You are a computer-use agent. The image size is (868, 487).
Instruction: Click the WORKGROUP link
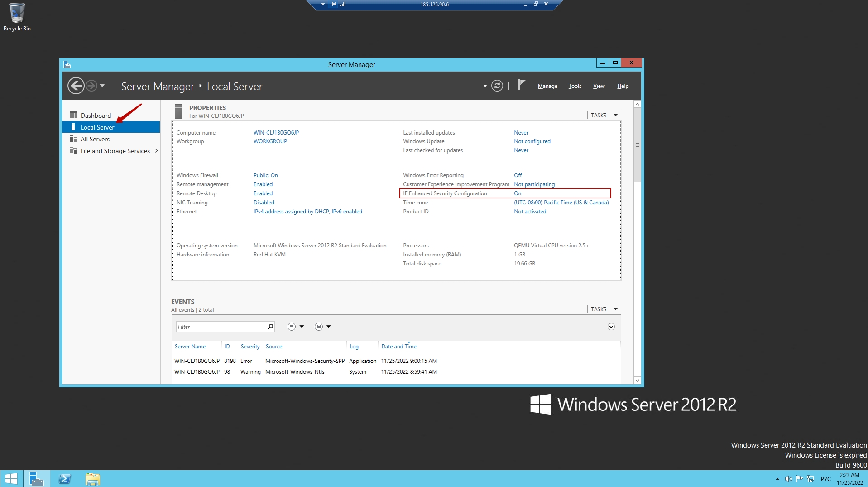tap(270, 141)
